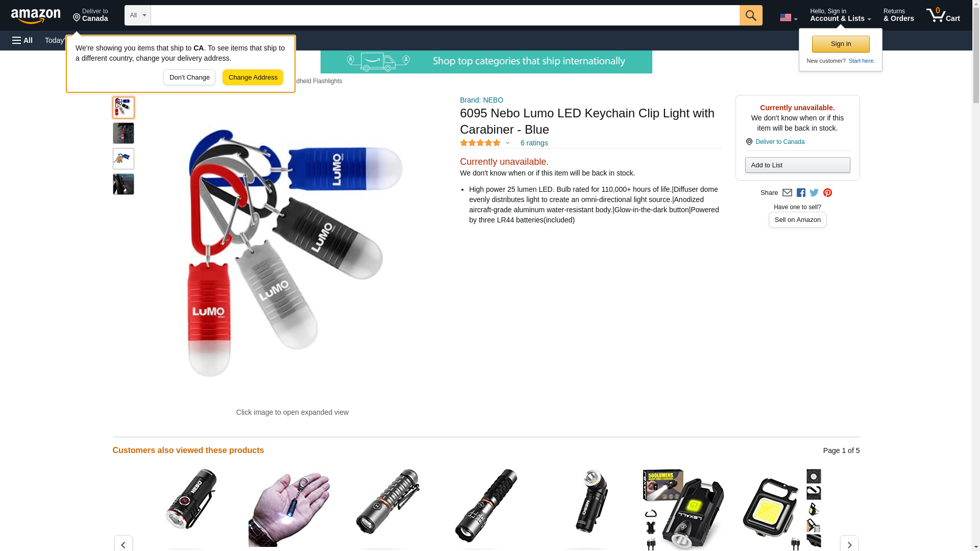This screenshot has width=980, height=551.
Task: Click the search magnifier button
Action: click(750, 15)
